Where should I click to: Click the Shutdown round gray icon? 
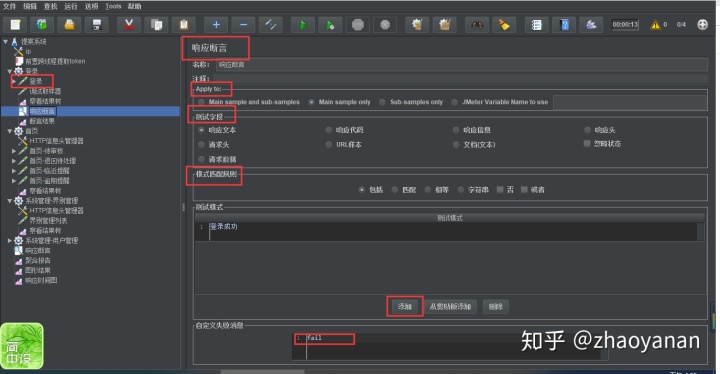(x=385, y=24)
